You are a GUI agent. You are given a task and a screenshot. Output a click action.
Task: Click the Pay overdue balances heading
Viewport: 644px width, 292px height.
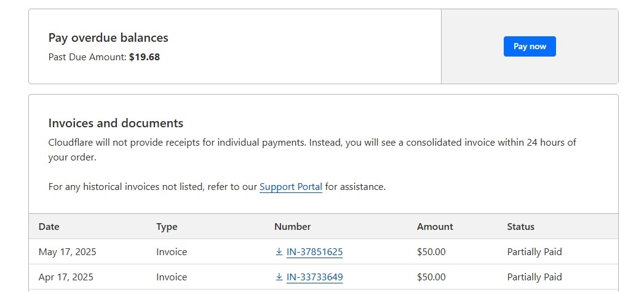(108, 37)
